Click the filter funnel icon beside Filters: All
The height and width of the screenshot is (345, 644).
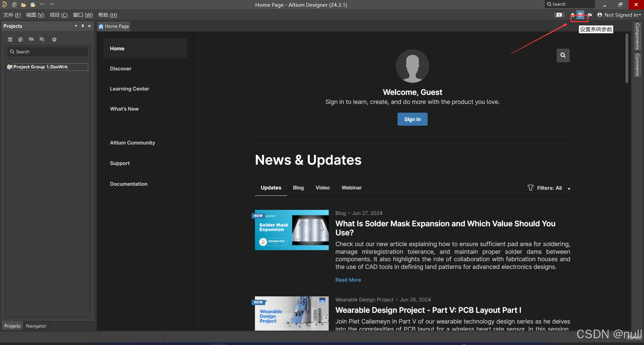click(530, 188)
